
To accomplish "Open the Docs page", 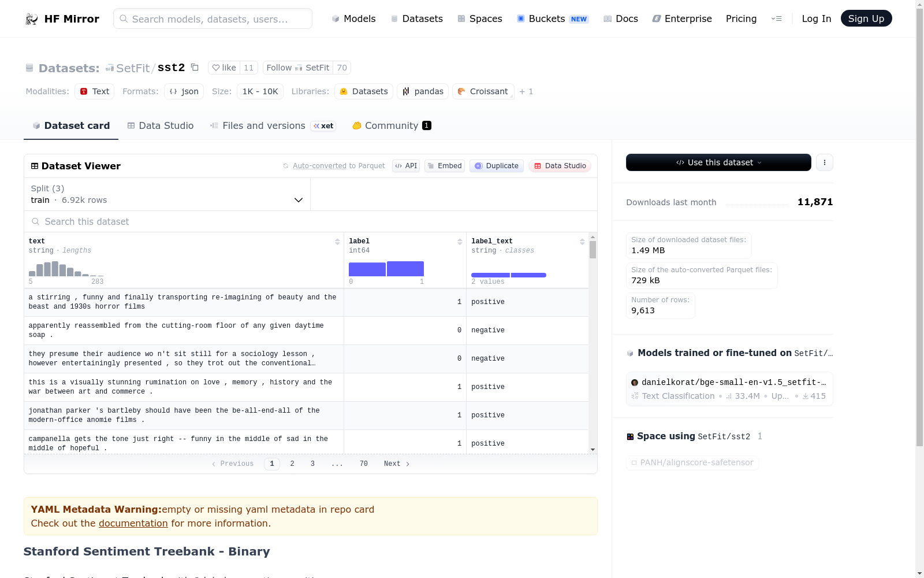I will pyautogui.click(x=621, y=18).
